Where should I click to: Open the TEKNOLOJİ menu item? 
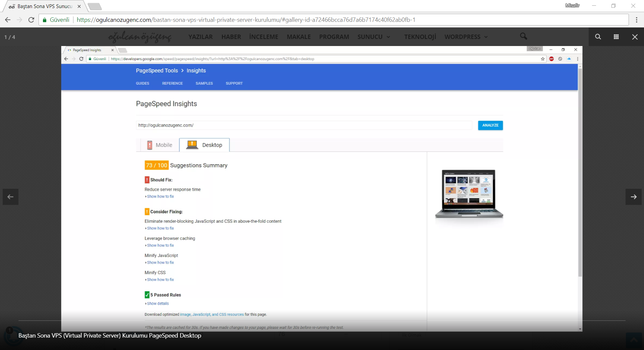click(420, 37)
